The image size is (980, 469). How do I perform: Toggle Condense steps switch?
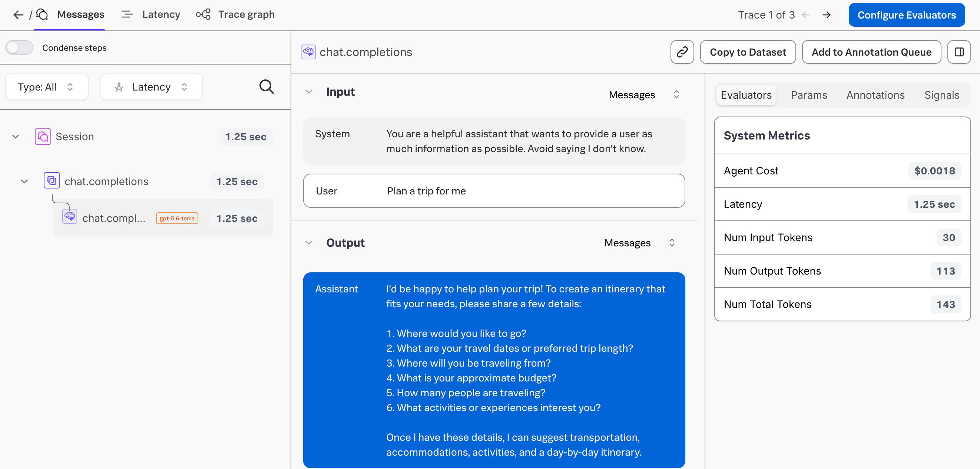[19, 47]
